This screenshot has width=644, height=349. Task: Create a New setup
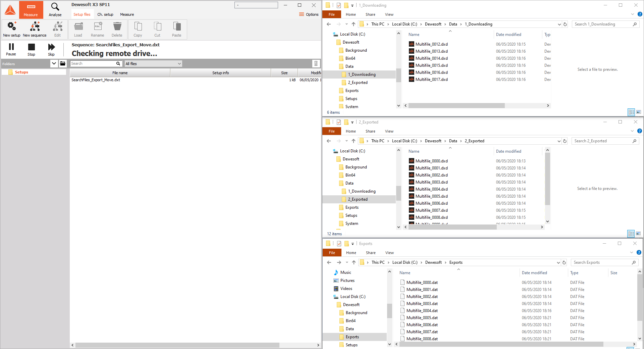point(12,29)
